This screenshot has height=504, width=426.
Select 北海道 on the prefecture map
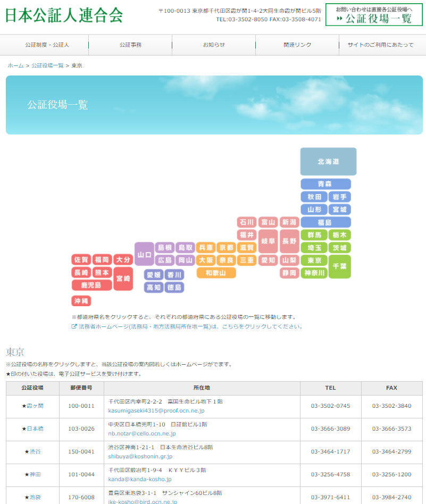pyautogui.click(x=328, y=162)
